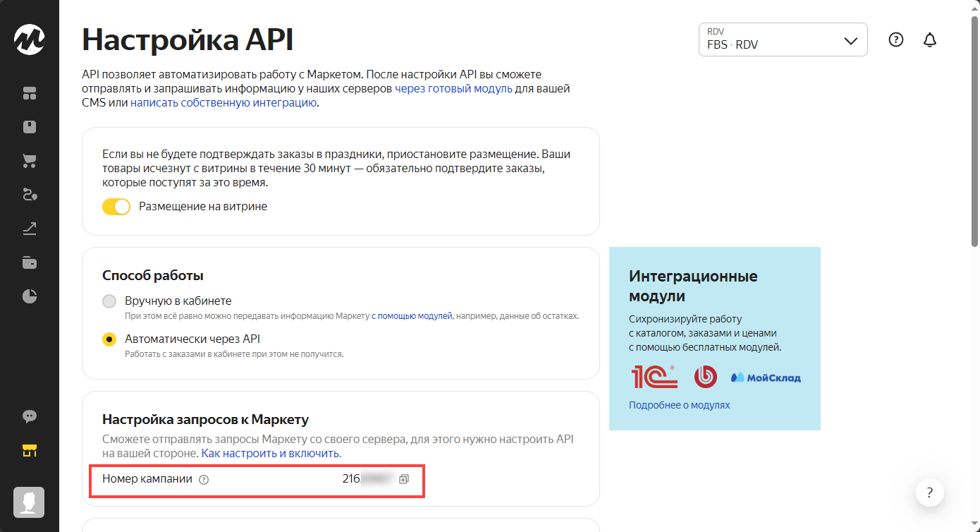Open the notifications bell icon
The width and height of the screenshot is (980, 532).
point(930,40)
